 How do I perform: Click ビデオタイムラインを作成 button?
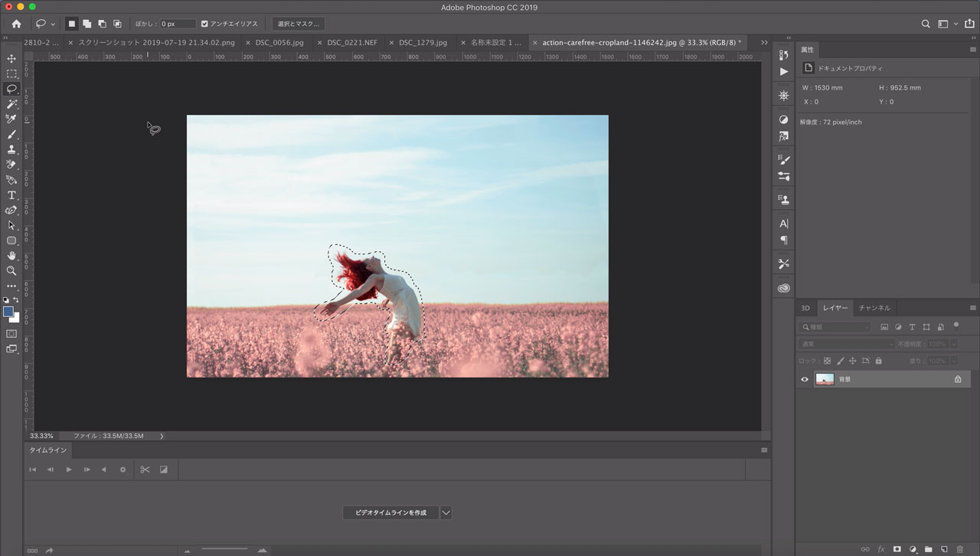tap(390, 512)
